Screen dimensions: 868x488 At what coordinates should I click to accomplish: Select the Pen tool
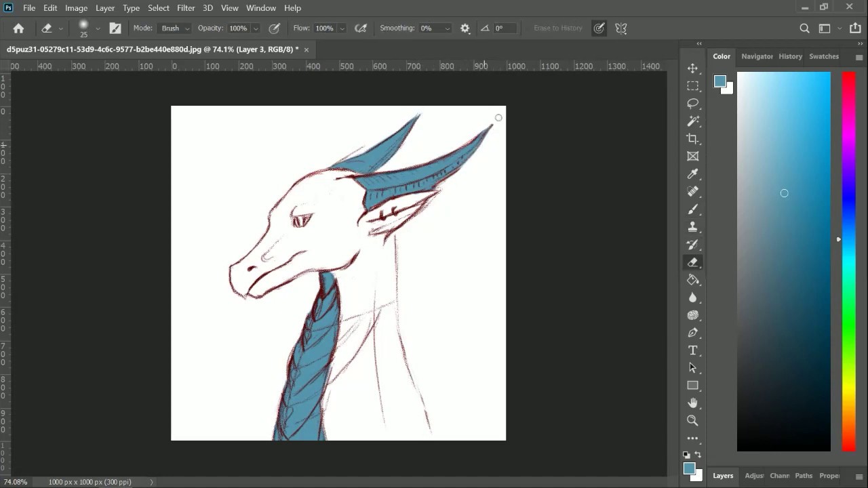(692, 333)
